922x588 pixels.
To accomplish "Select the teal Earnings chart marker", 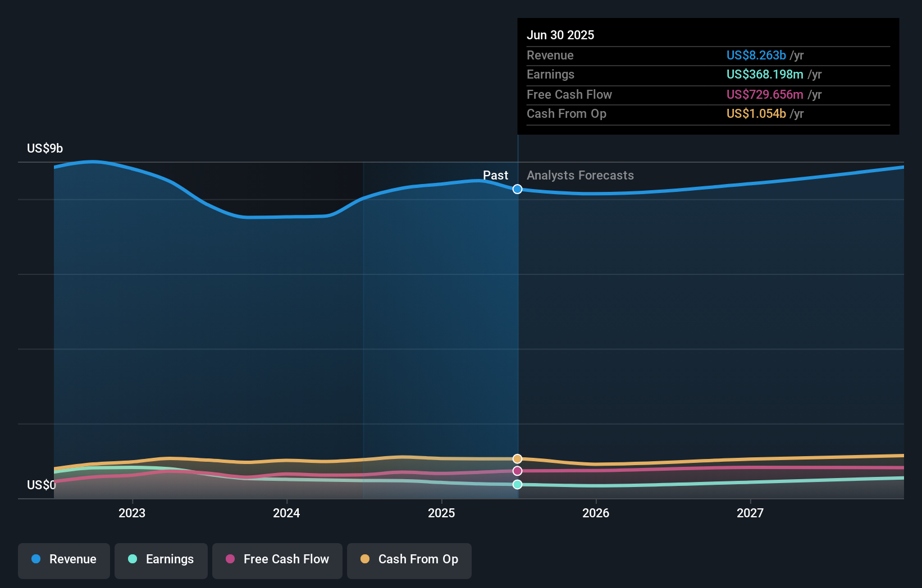I will 517,485.
